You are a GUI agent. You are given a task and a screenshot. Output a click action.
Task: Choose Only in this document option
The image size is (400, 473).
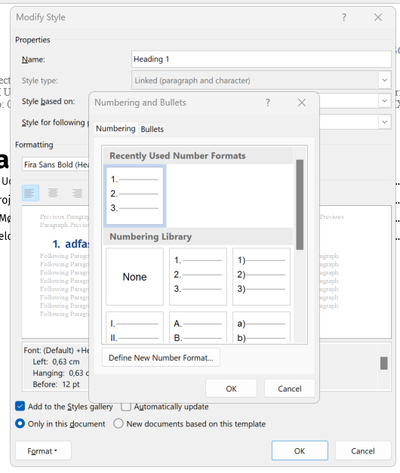pos(20,424)
